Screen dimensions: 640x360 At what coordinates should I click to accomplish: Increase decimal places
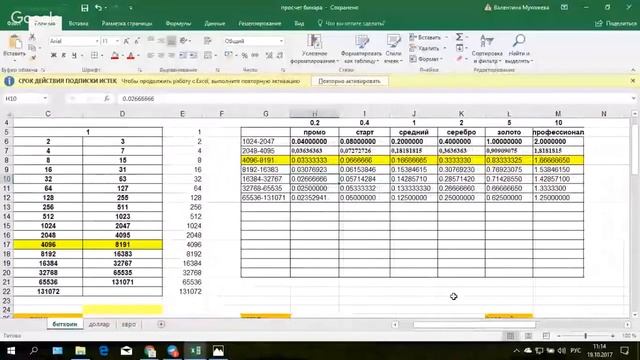pyautogui.click(x=269, y=56)
